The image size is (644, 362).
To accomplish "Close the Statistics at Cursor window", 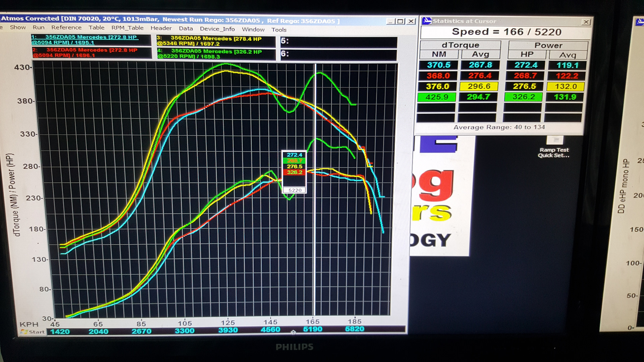I will (x=586, y=22).
